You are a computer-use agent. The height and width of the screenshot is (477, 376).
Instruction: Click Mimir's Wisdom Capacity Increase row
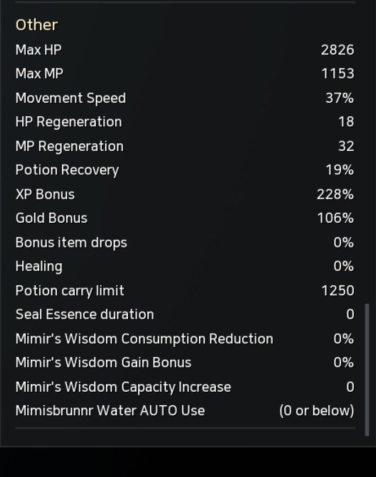[x=185, y=387]
